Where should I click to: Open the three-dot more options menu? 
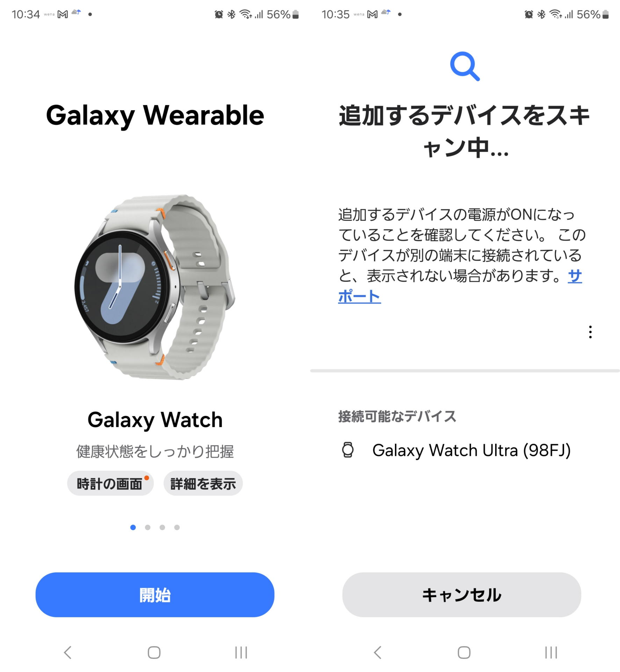tap(590, 332)
